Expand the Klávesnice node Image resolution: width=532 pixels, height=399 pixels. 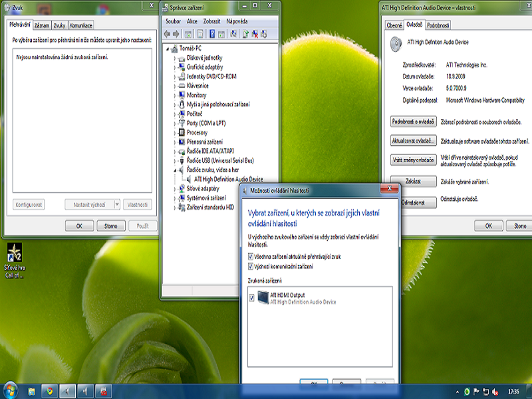click(x=175, y=86)
